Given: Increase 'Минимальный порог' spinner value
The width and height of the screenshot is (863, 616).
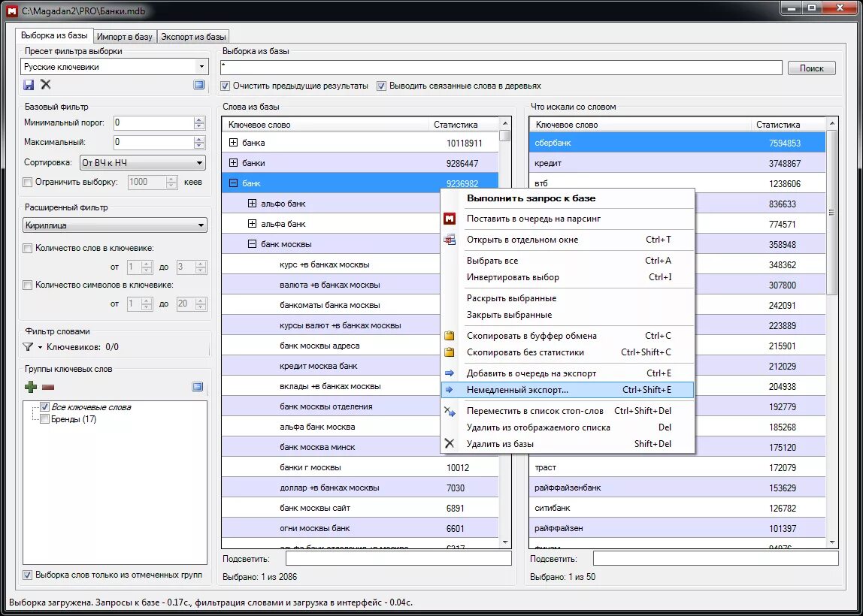Looking at the screenshot, I should [x=199, y=120].
